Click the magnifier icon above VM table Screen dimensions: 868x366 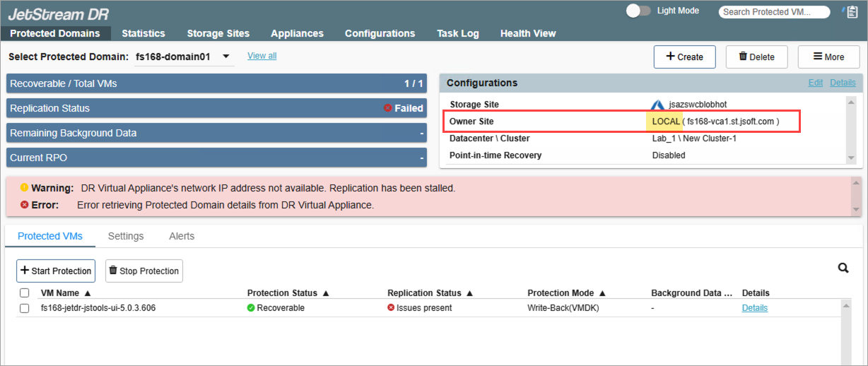(x=843, y=268)
